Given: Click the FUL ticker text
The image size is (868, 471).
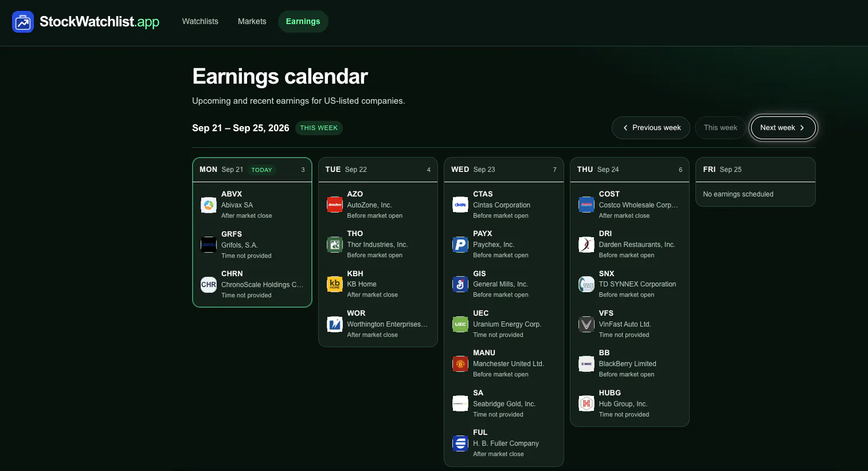Looking at the screenshot, I should coord(480,433).
